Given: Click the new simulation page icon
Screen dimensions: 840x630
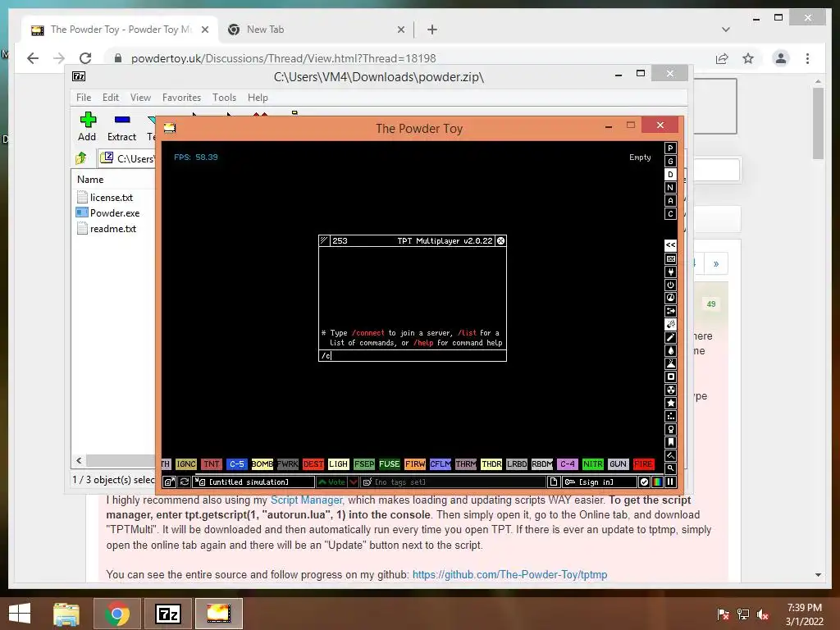Looking at the screenshot, I should (554, 482).
